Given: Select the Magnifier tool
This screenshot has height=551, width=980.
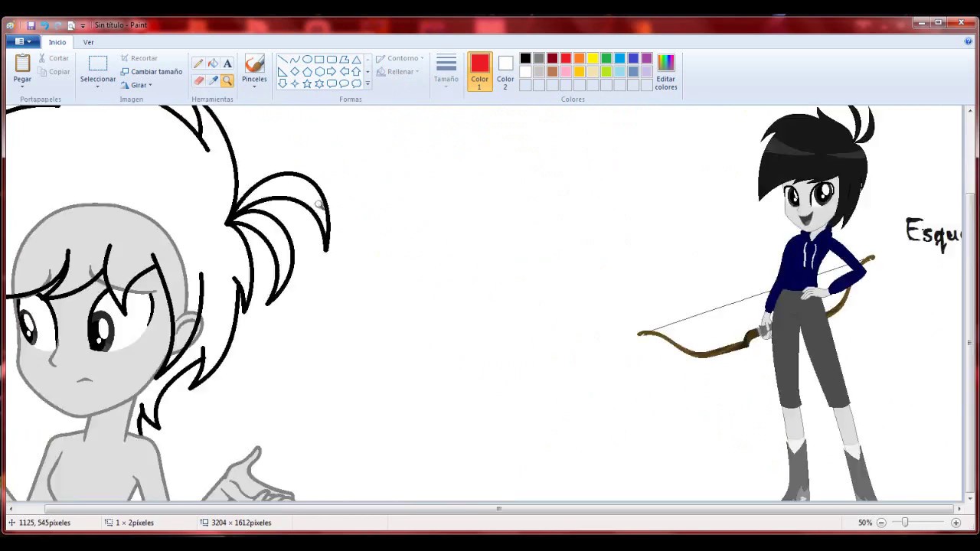Looking at the screenshot, I should tap(227, 80).
